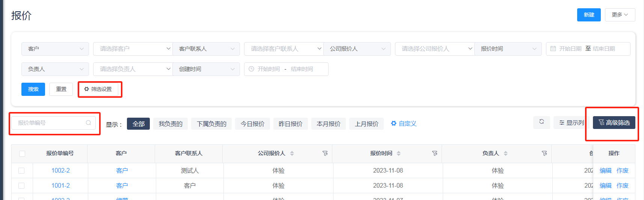
Task: Open the 高级筛选 advanced filter
Action: click(614, 123)
